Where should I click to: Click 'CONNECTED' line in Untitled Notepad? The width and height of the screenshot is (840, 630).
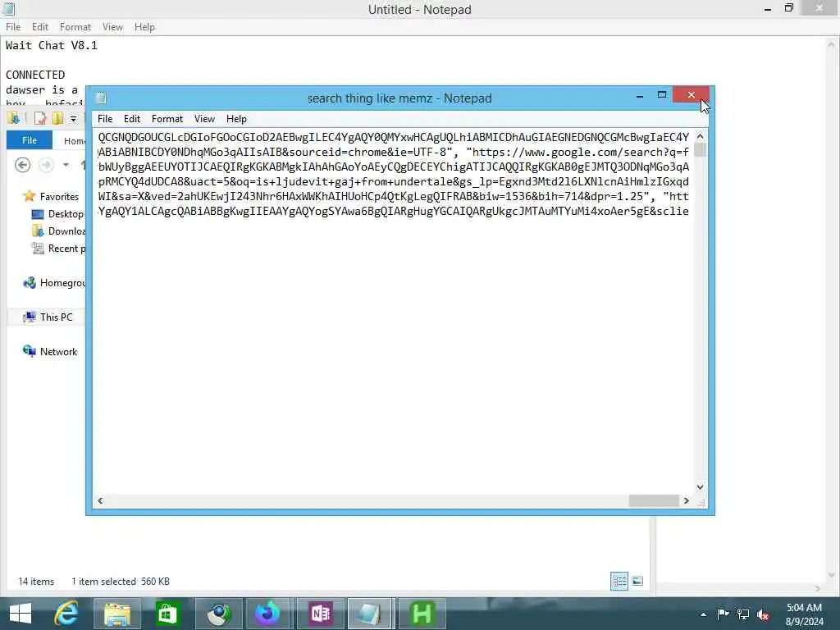coord(35,75)
